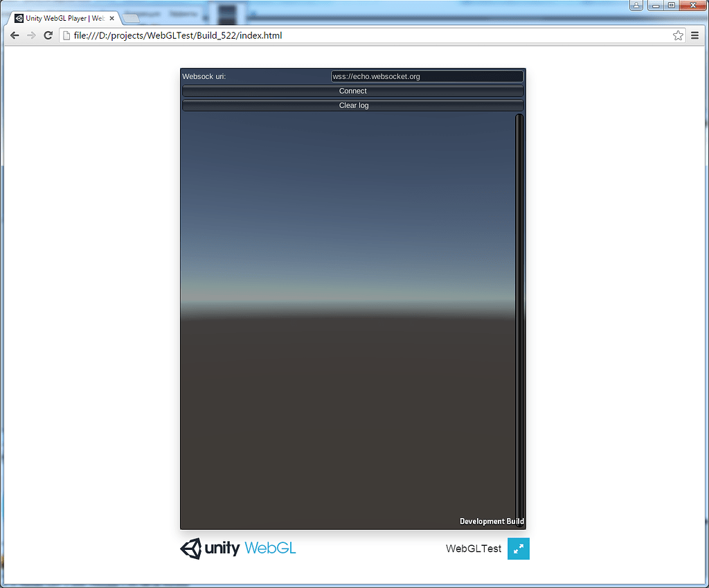Reload the page with the refresh icon
Image resolution: width=709 pixels, height=588 pixels.
coord(48,35)
